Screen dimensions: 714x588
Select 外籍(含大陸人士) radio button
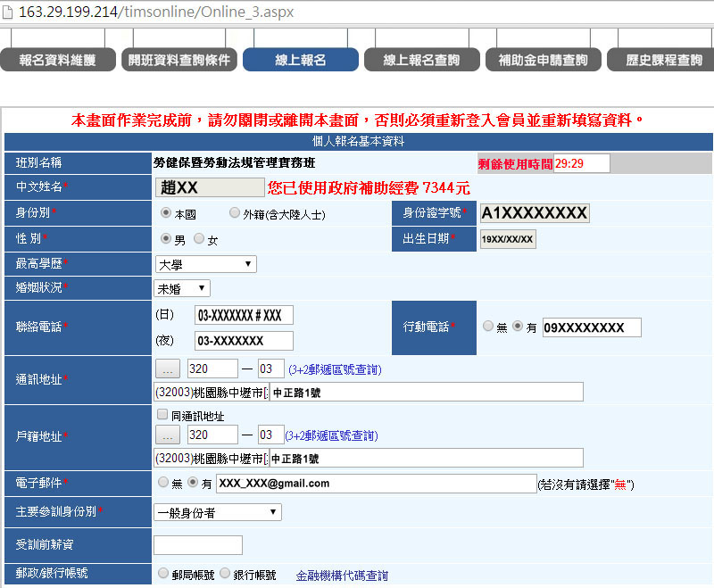(234, 212)
